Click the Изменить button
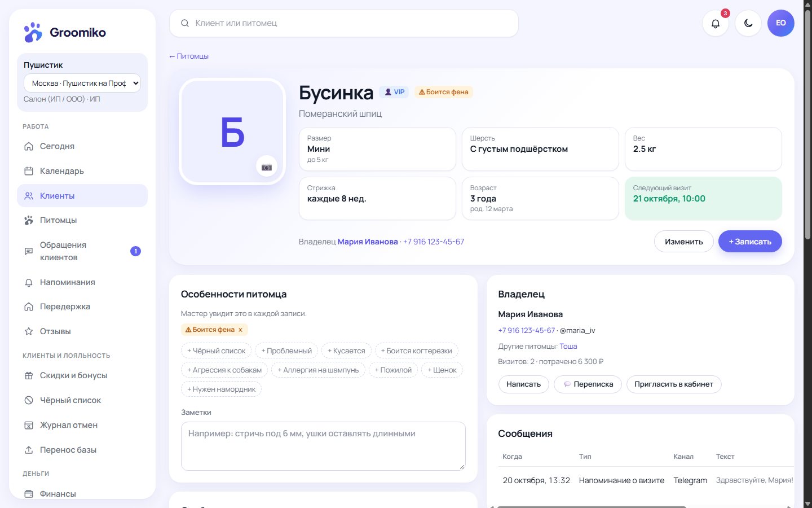Screen dimensions: 812x508 tap(684, 242)
